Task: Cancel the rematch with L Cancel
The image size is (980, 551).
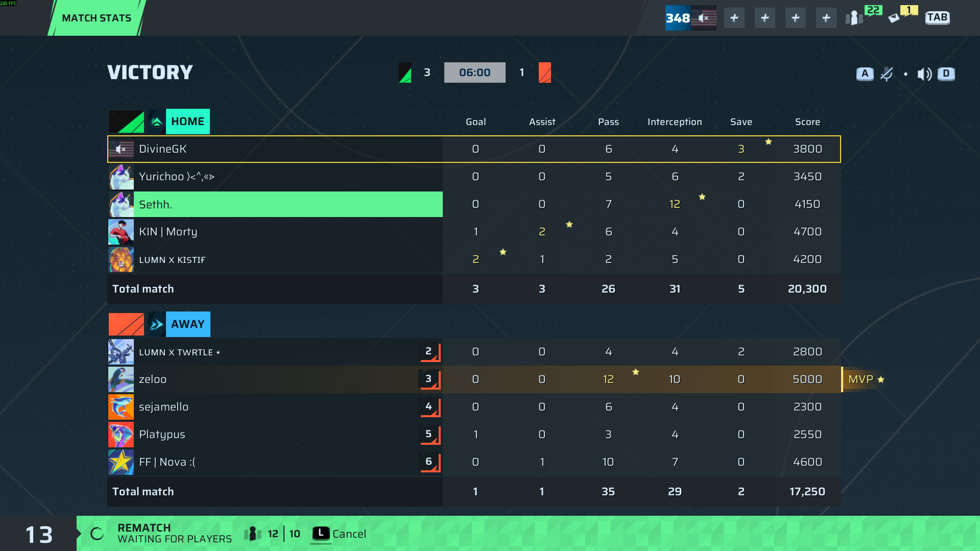Action: click(x=339, y=534)
